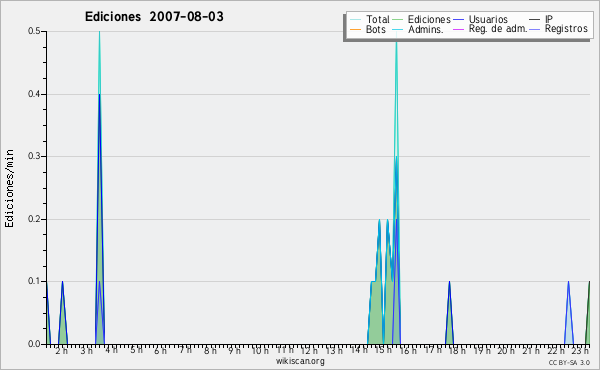This screenshot has width=600, height=370.
Task: Click the 0.2 y-axis value
Action: [x=34, y=219]
